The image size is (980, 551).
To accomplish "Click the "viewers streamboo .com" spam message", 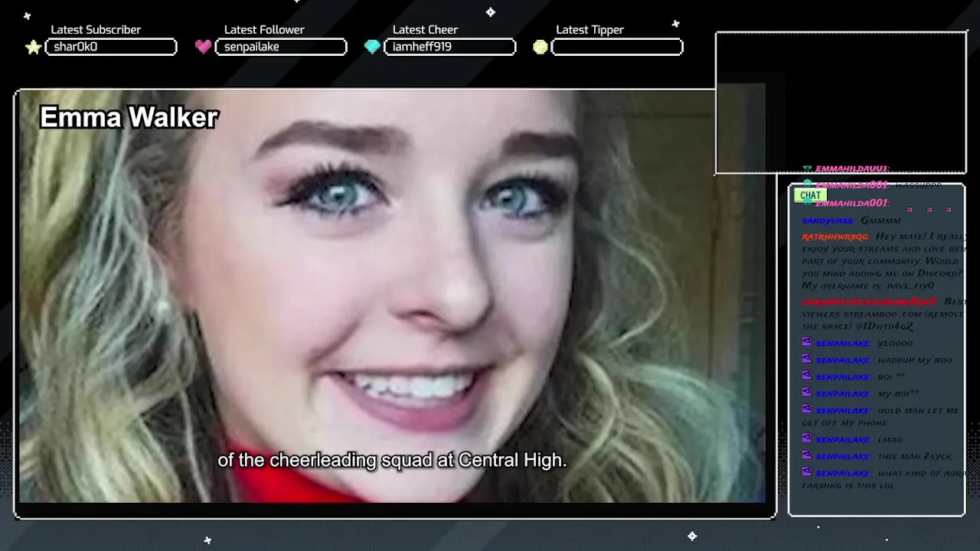I will coord(884,314).
